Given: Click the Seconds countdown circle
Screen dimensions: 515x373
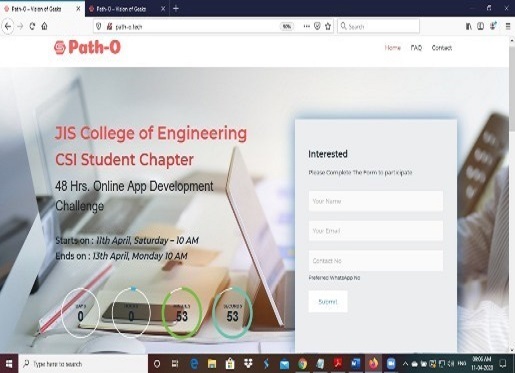Looking at the screenshot, I should tap(232, 312).
